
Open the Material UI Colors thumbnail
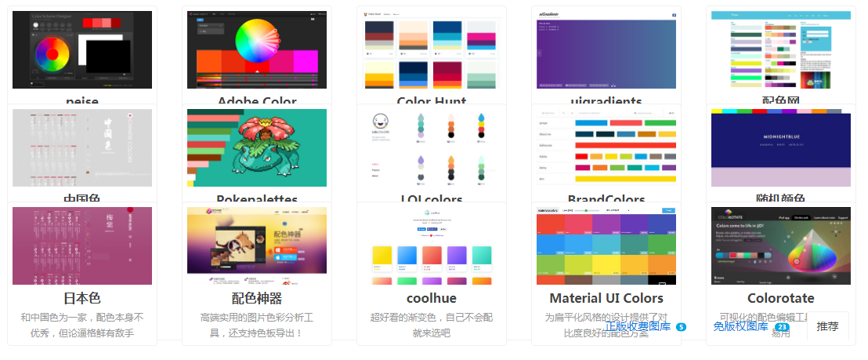pos(606,246)
